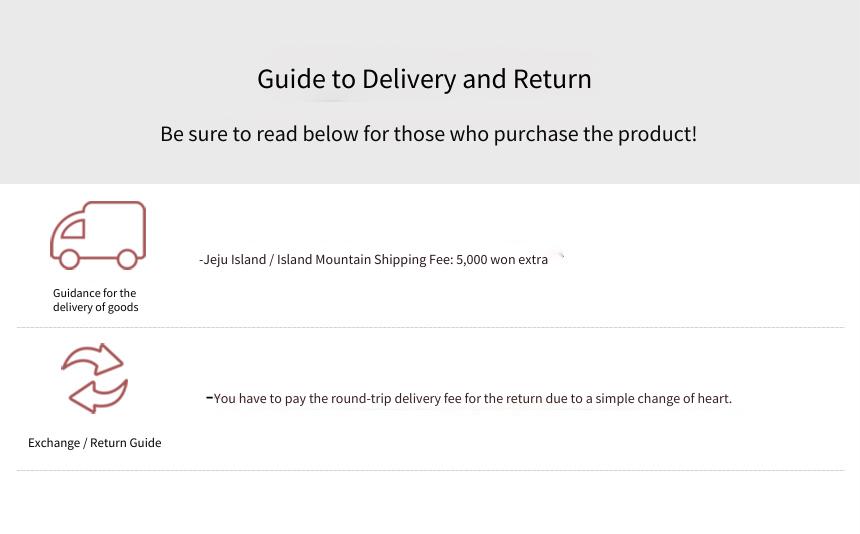Click the lower left-pointing arrow of exchange icon

(x=98, y=396)
